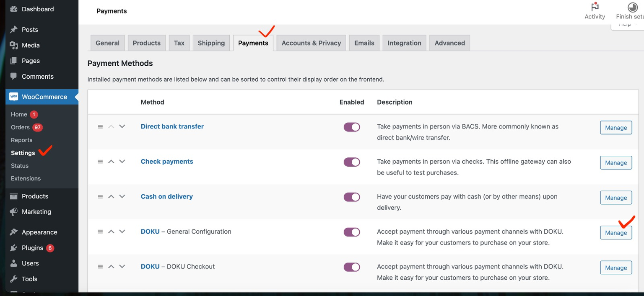The height and width of the screenshot is (296, 644).
Task: Click the Posts pushpin icon
Action: 14,30
